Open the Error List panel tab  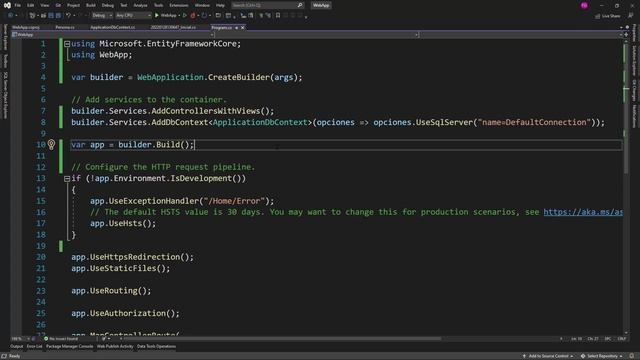[x=35, y=347]
